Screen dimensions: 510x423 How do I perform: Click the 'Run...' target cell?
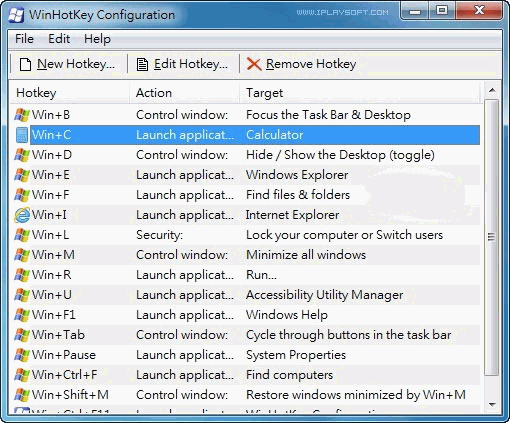261,275
